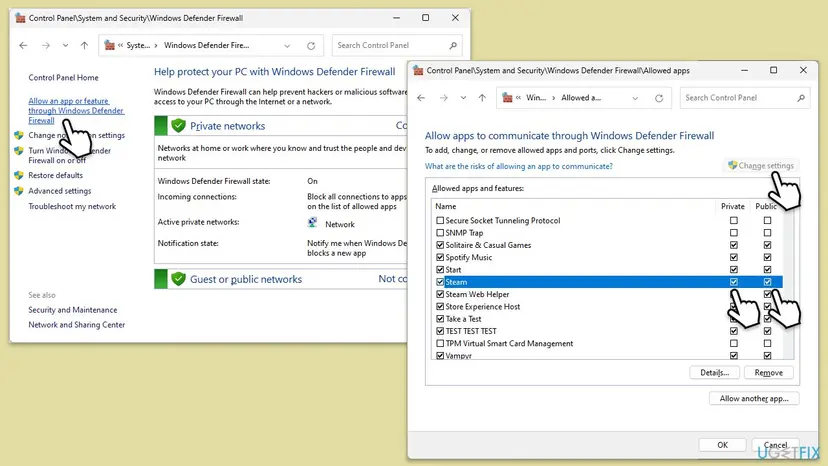Expand the Allowed apps window's address bar history

coord(635,98)
